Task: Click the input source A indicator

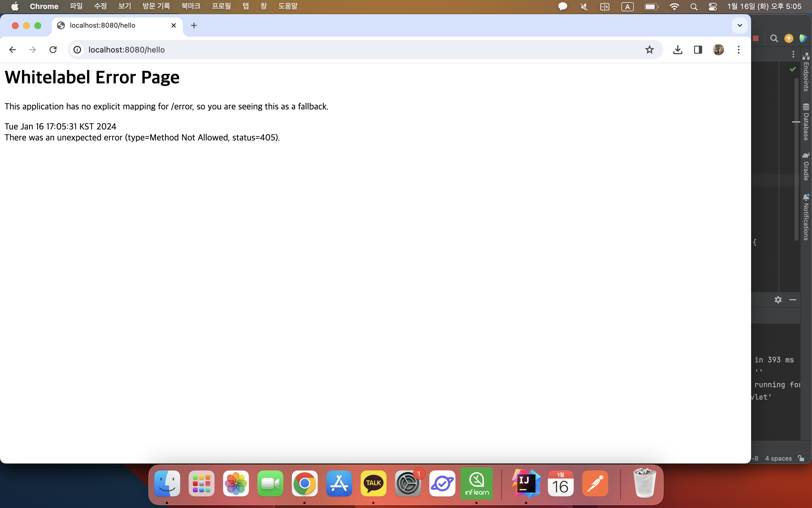Action: pos(627,6)
